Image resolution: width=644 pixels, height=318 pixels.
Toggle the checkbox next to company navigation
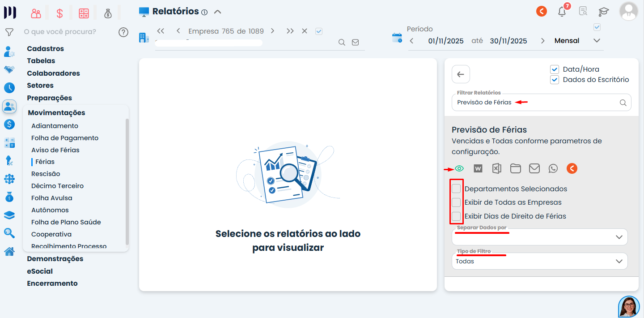point(319,31)
